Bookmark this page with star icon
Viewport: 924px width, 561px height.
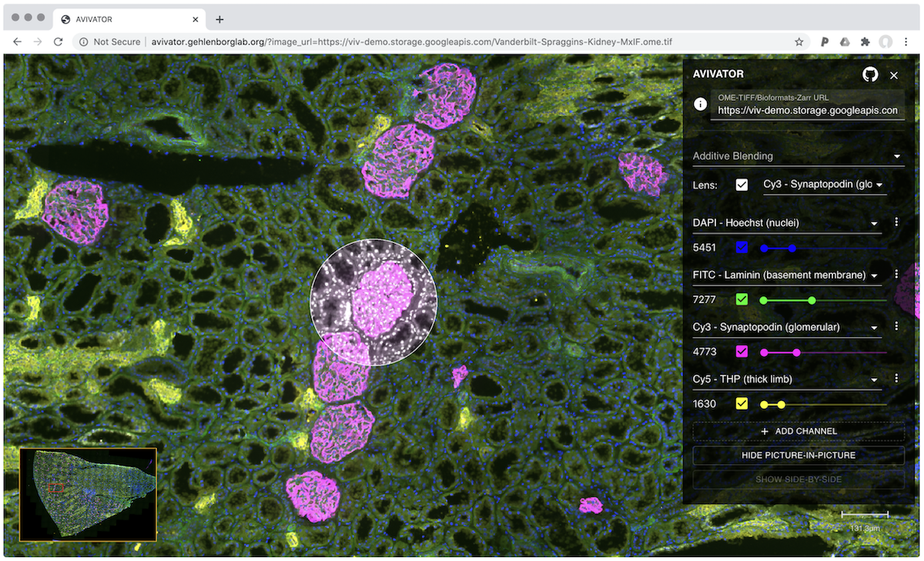pyautogui.click(x=799, y=42)
